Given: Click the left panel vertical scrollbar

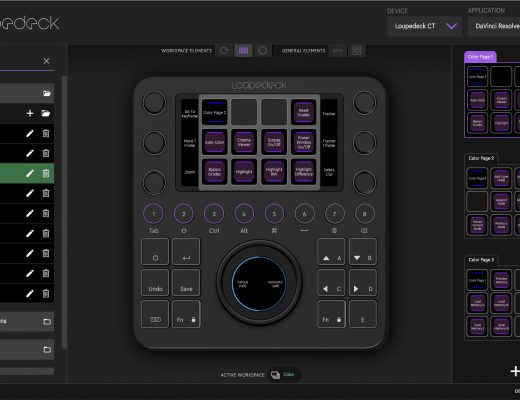Looking at the screenshot, I should [x=64, y=212].
